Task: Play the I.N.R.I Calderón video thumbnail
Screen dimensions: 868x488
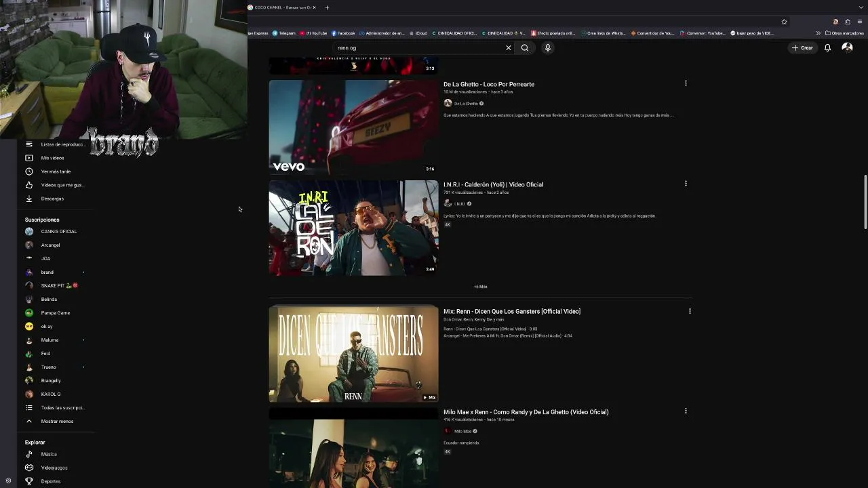Action: tap(353, 228)
